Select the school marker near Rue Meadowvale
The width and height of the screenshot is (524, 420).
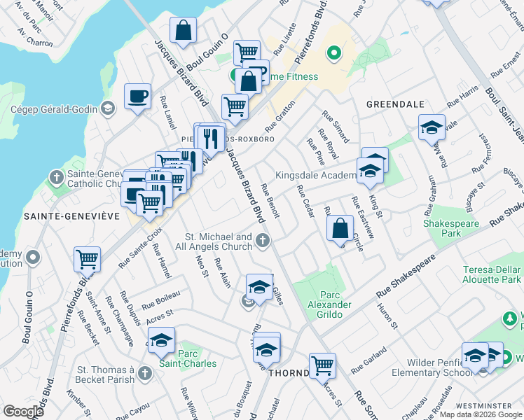432,127
